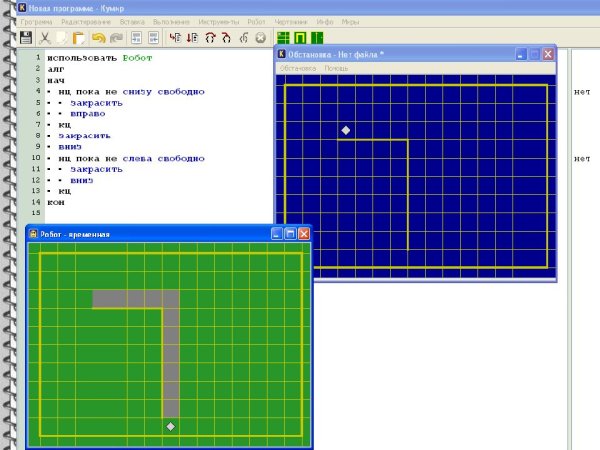Open the Редактирование menu

85,20
